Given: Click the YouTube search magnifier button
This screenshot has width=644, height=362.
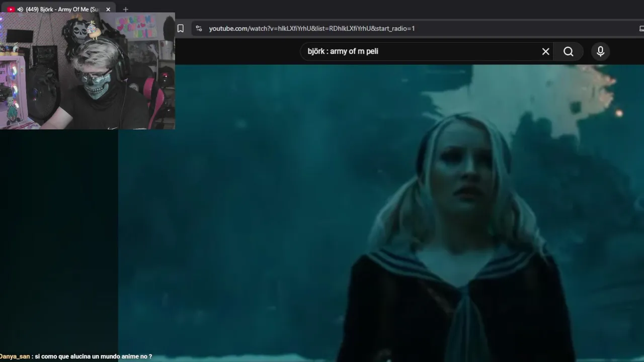Looking at the screenshot, I should [569, 51].
